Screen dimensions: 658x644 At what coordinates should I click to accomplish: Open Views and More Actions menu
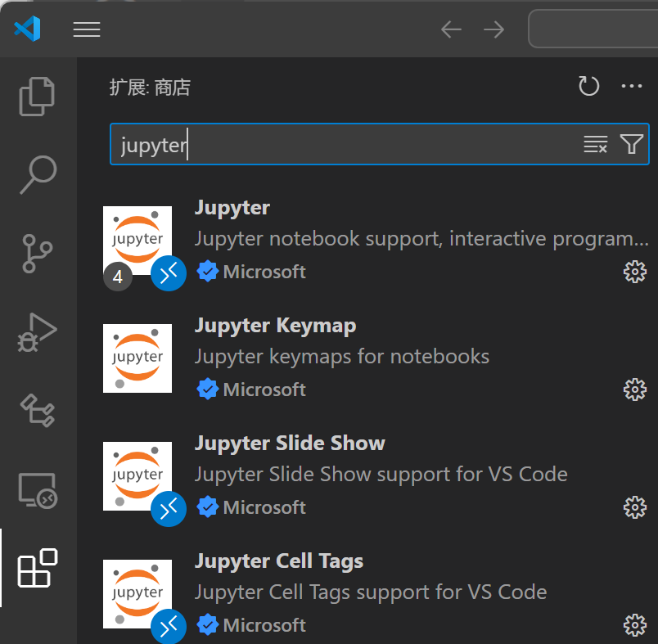pyautogui.click(x=632, y=87)
